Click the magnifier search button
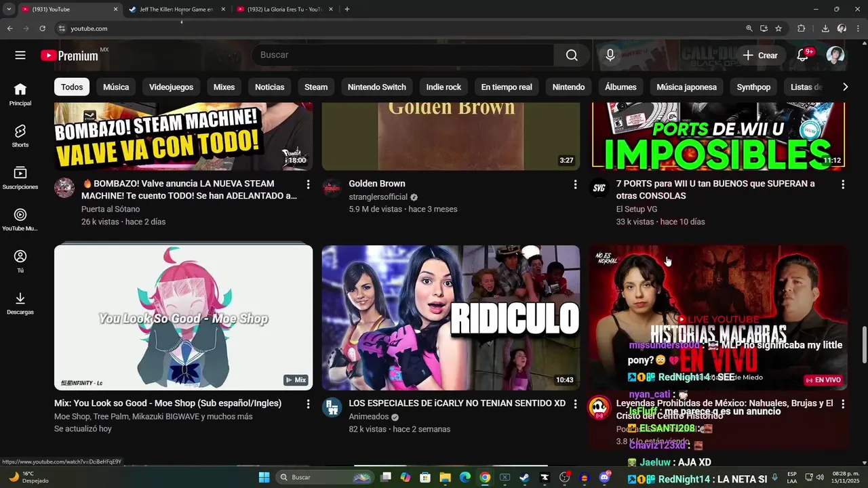Screen dimensions: 868x488 [572, 55]
